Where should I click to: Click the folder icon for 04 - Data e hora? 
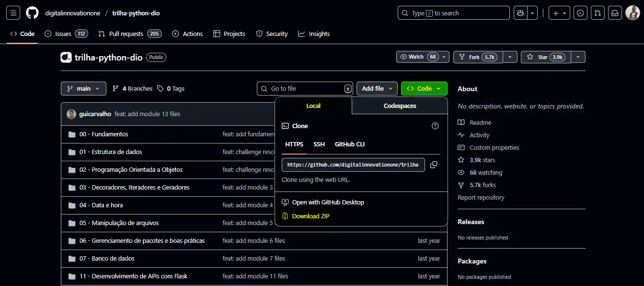tap(72, 205)
